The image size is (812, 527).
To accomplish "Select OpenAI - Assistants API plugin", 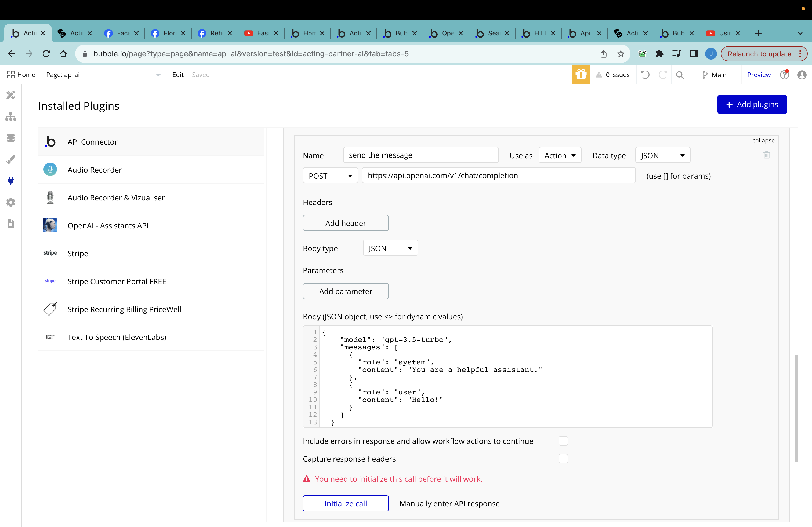I will tap(151, 225).
